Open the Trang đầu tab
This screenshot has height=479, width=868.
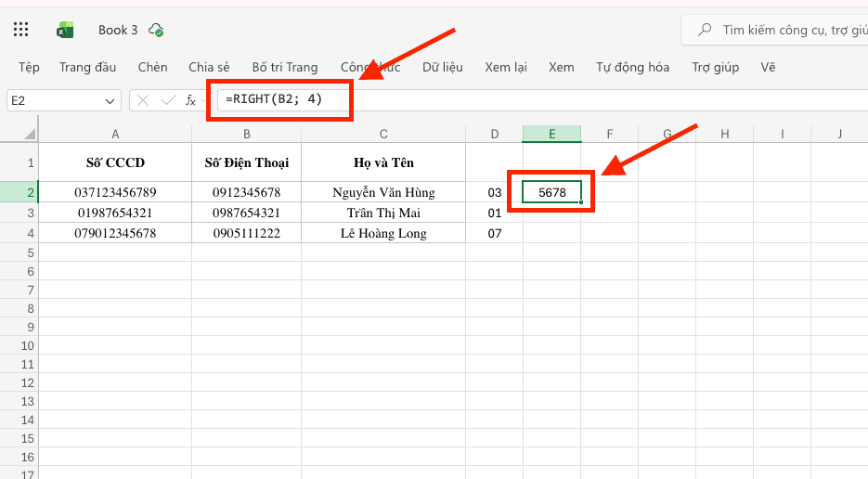pos(87,68)
